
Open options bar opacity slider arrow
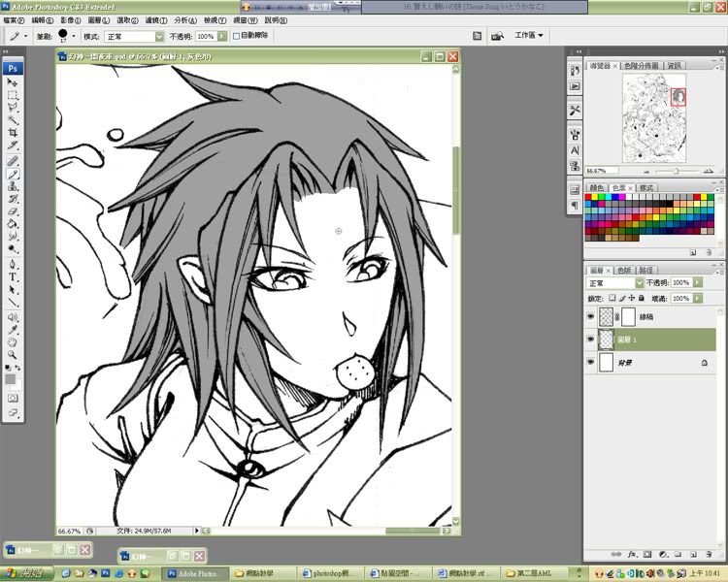pyautogui.click(x=222, y=36)
